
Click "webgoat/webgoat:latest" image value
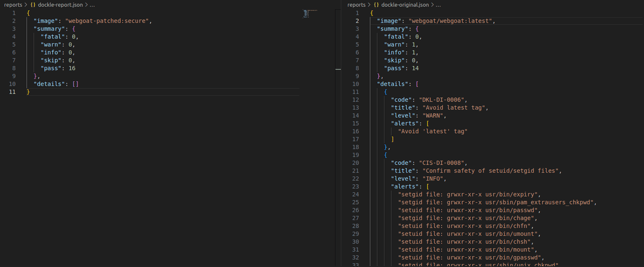click(x=451, y=21)
